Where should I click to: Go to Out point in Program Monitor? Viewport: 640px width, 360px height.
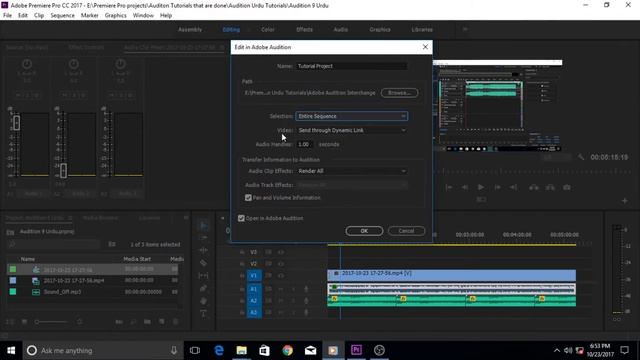(513, 187)
